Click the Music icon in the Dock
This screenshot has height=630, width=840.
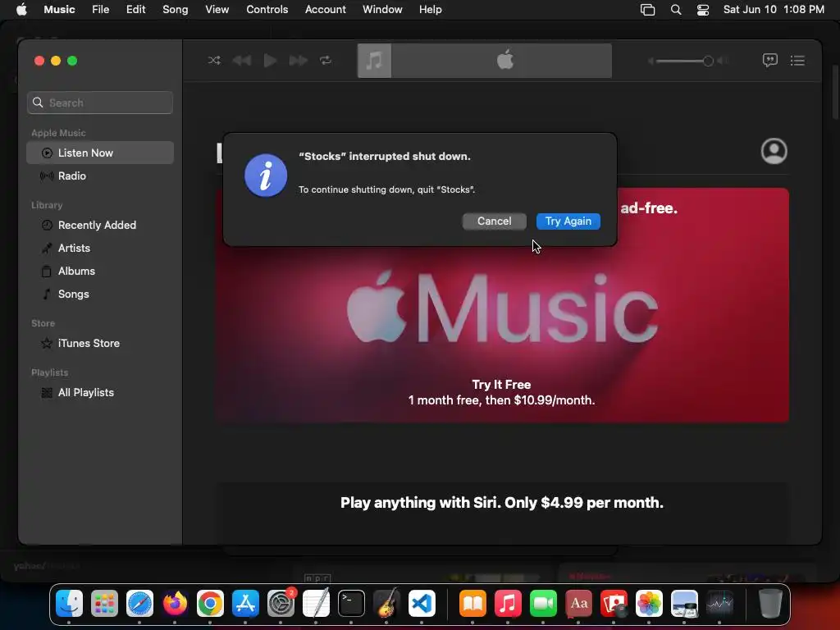click(508, 604)
